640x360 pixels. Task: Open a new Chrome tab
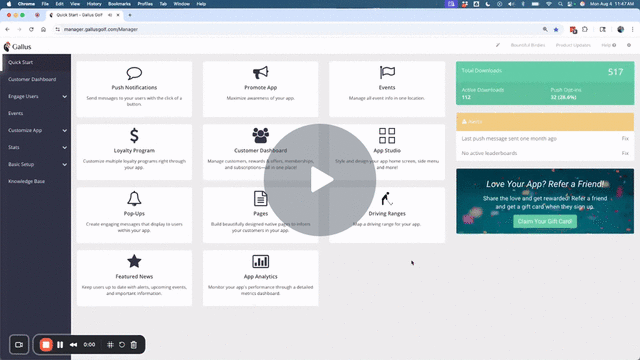(130, 15)
